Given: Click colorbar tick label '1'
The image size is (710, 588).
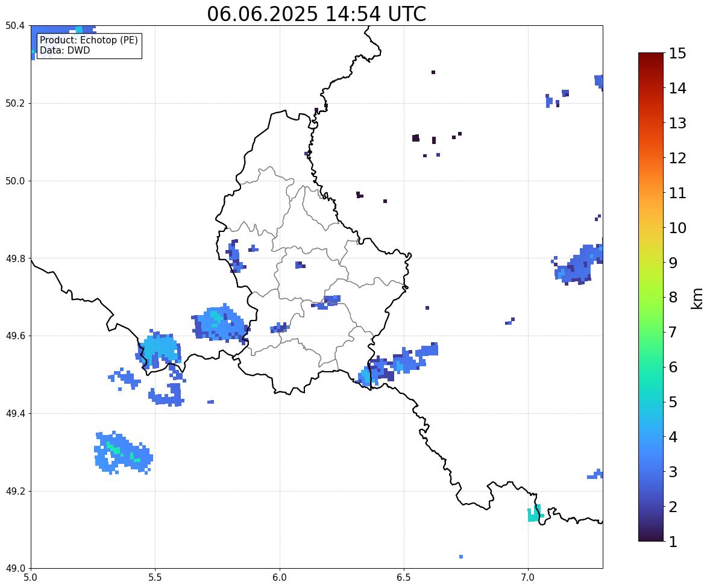Looking at the screenshot, I should coord(673,542).
